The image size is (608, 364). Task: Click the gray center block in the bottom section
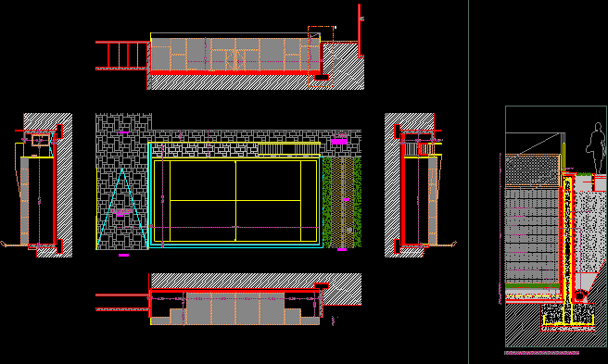pyautogui.click(x=235, y=308)
